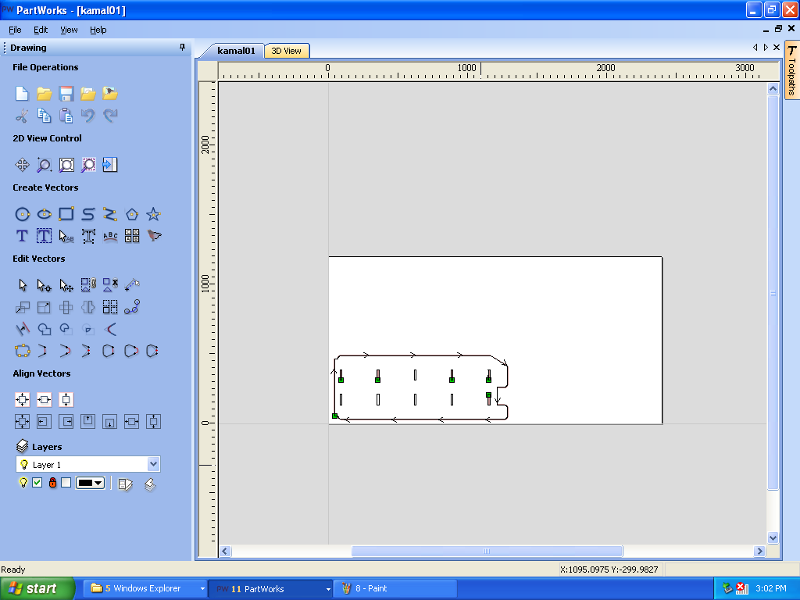The height and width of the screenshot is (600, 800).
Task: Choose the Node editing arrow tool
Action: 44,285
